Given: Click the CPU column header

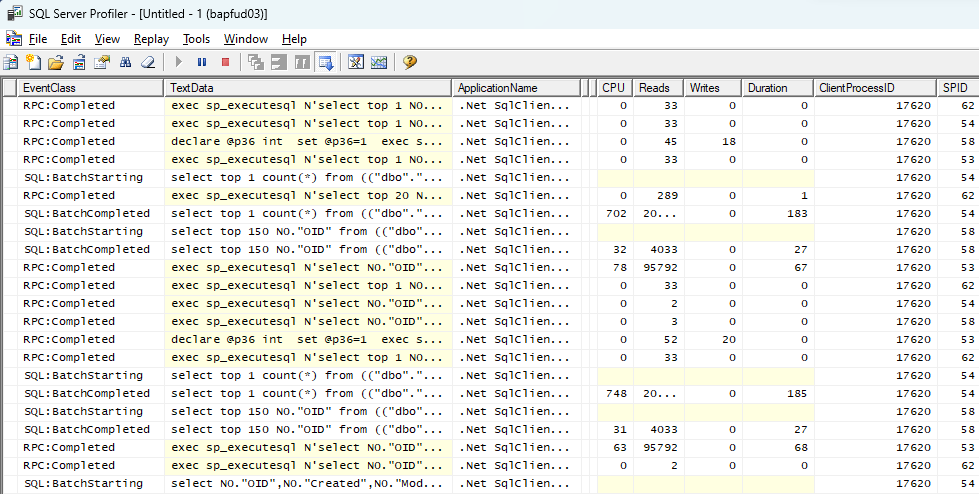Looking at the screenshot, I should coord(614,88).
